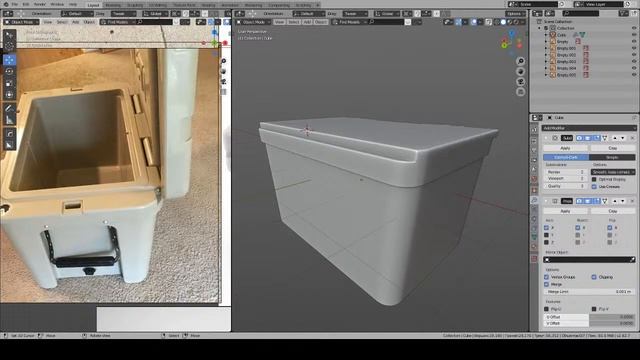Select the Move tool in left toolbar
Screen dimensions: 640x360
click(9, 60)
